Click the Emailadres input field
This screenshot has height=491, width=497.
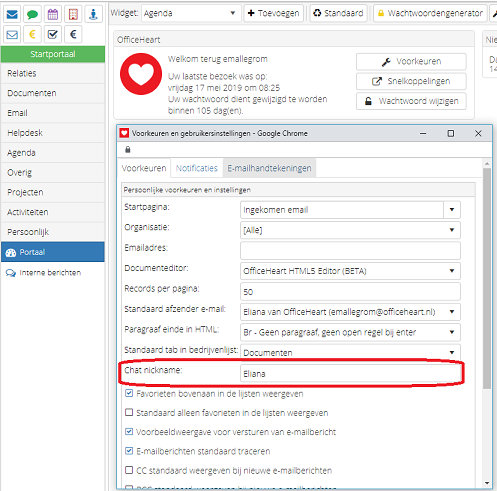pyautogui.click(x=350, y=251)
